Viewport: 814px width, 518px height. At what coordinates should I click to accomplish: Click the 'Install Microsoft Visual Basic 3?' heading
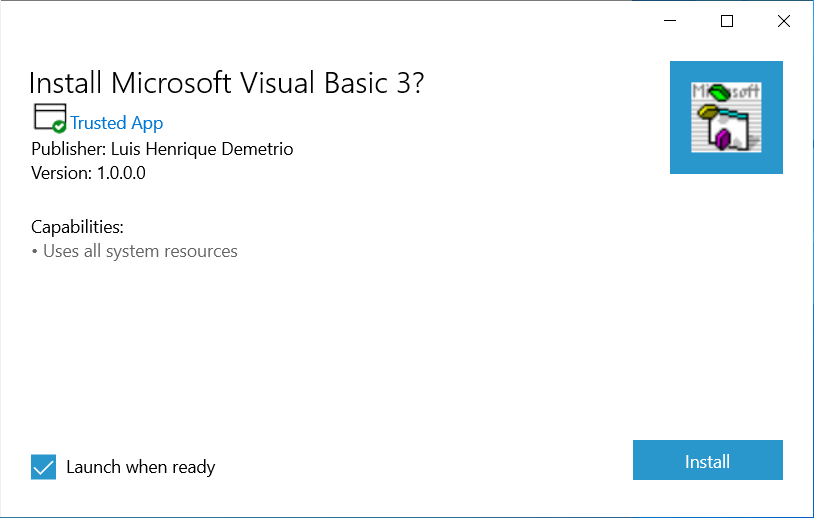(x=227, y=83)
